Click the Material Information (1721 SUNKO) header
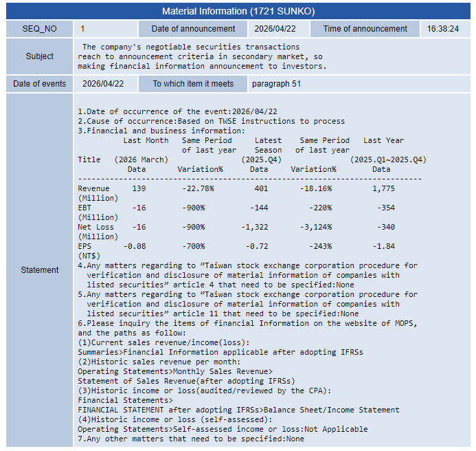The image size is (476, 451). [238, 12]
